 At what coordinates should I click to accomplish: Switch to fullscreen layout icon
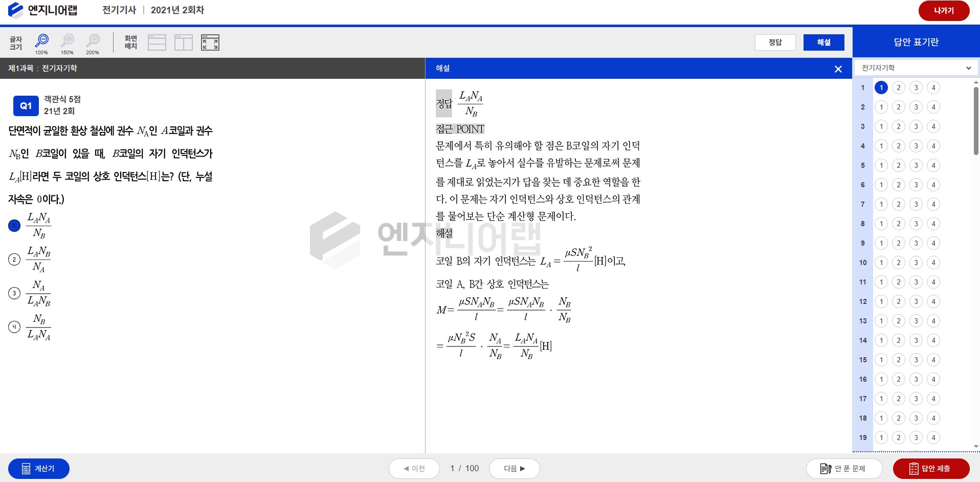[x=210, y=42]
